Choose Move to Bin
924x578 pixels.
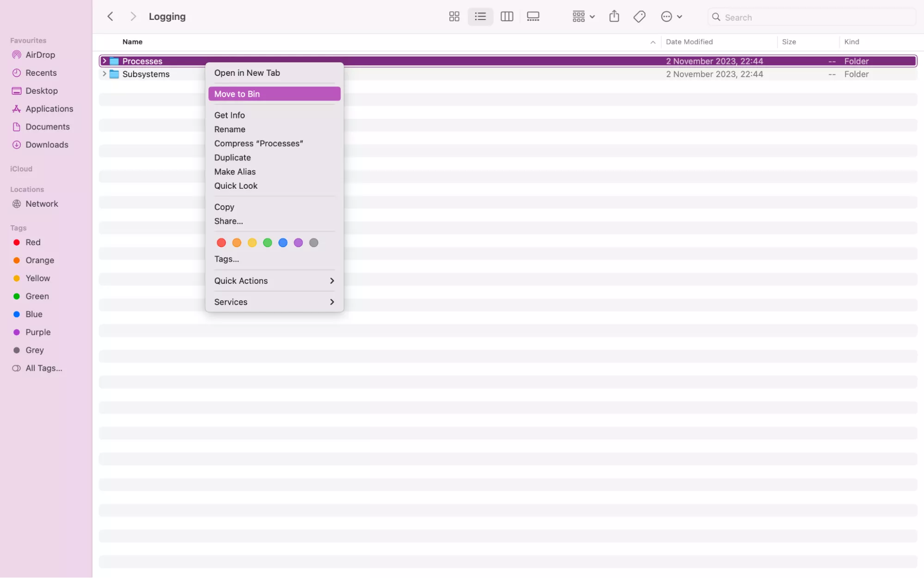[x=274, y=94]
